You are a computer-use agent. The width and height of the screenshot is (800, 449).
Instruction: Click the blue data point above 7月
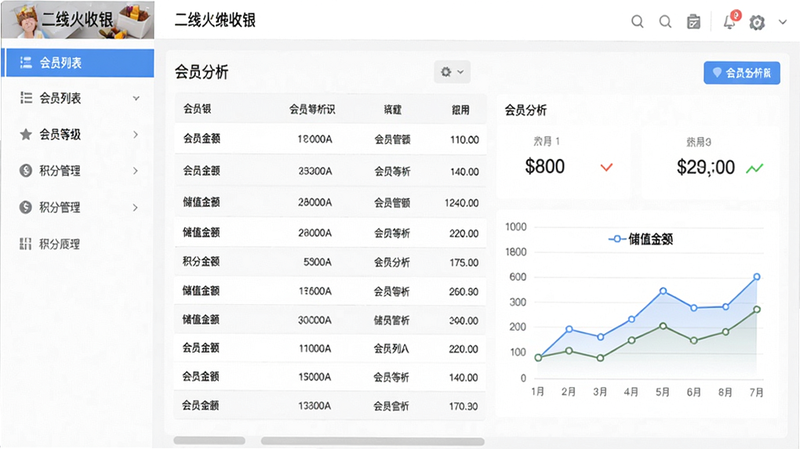[757, 277]
